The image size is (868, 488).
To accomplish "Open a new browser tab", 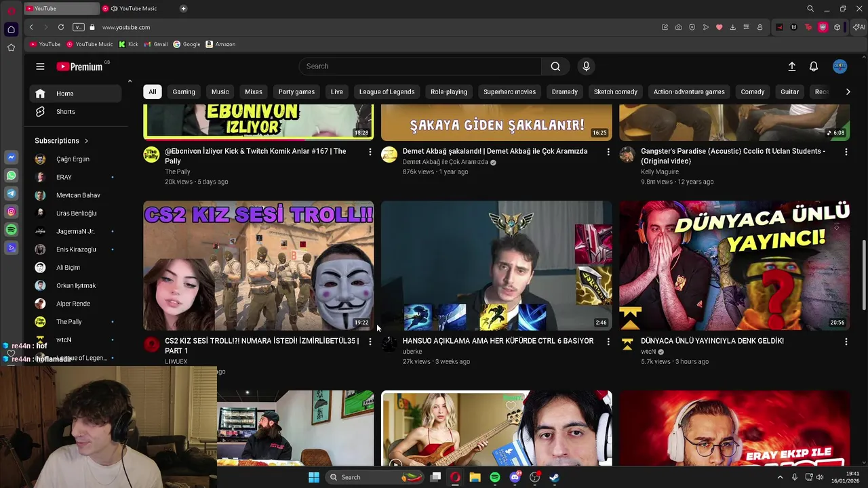I will (183, 9).
